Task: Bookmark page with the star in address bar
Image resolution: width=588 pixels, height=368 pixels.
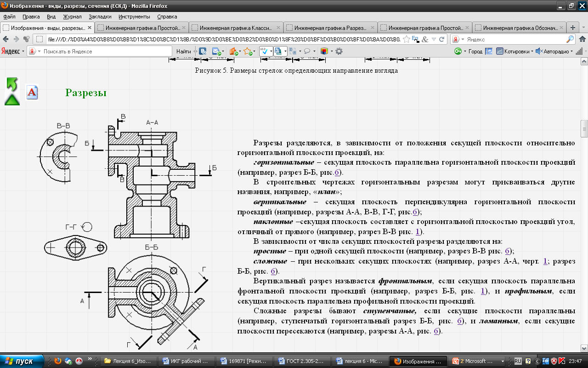Action: click(406, 40)
